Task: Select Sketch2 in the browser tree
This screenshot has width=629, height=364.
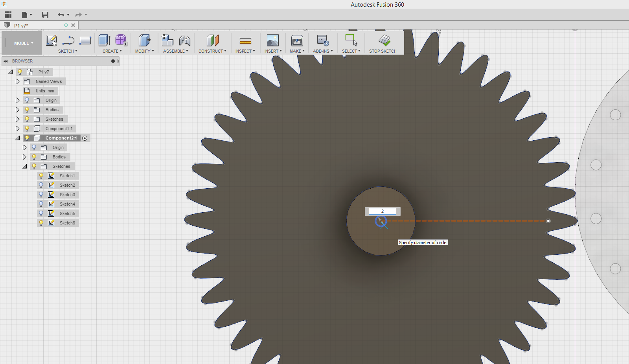Action: point(67,185)
